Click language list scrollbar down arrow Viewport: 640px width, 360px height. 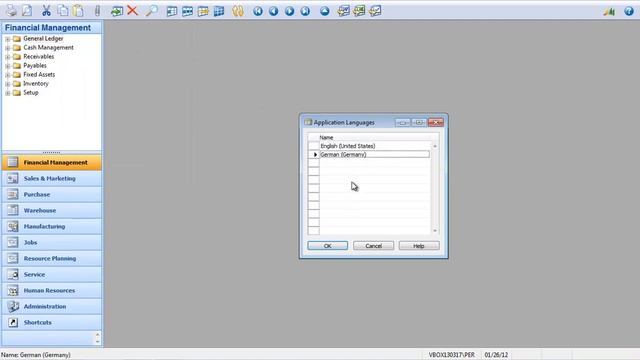point(435,231)
